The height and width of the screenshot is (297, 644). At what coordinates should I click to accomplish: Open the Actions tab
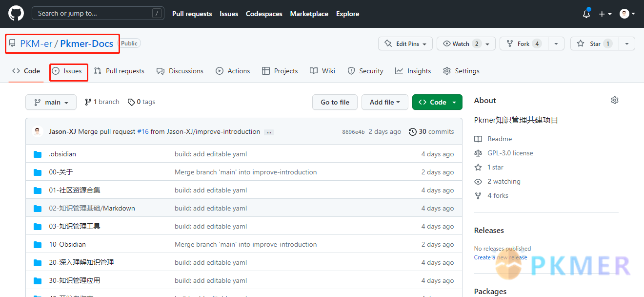233,71
